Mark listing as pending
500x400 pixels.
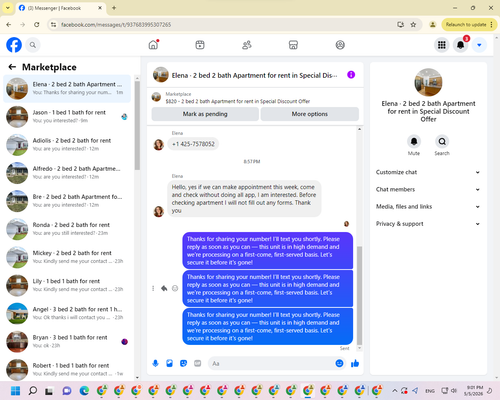(x=205, y=114)
